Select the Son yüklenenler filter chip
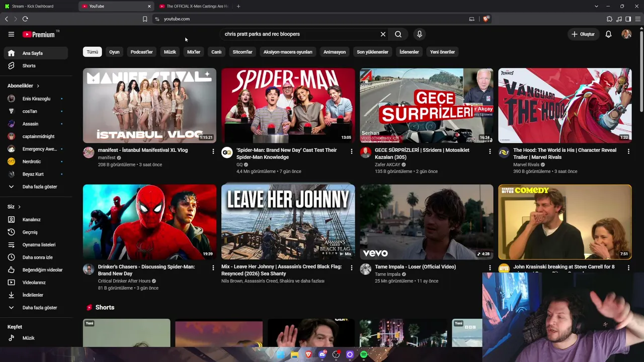 [372, 52]
